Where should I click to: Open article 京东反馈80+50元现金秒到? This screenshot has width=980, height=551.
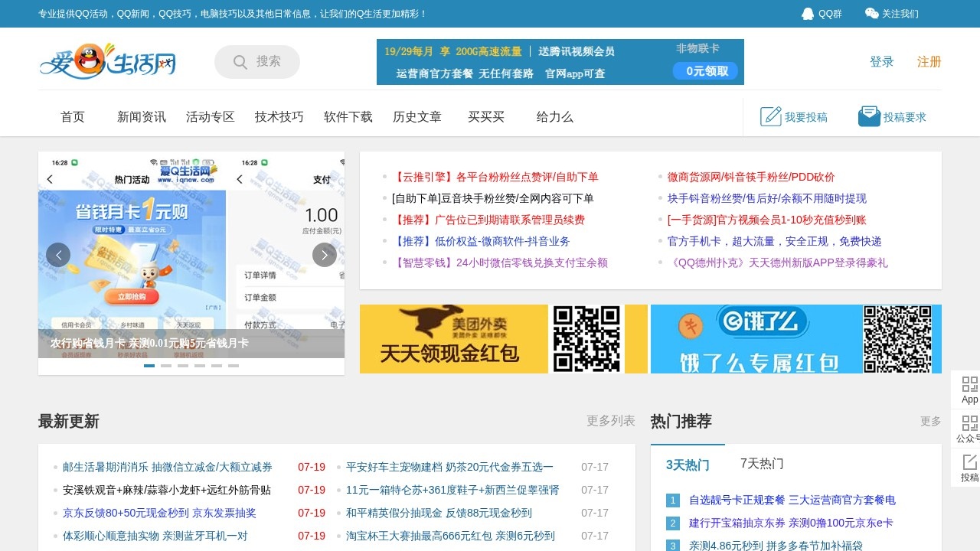tap(159, 513)
